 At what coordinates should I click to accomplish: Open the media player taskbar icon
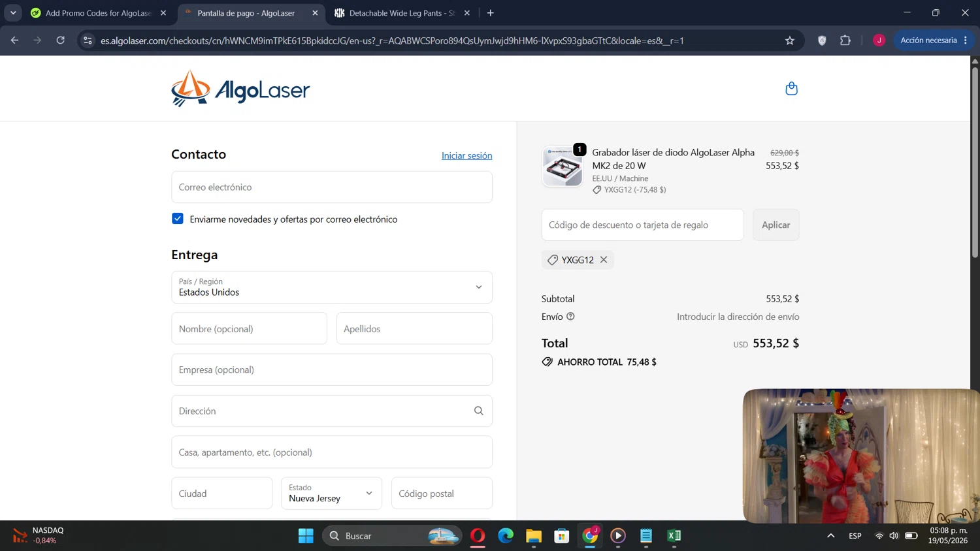[618, 536]
